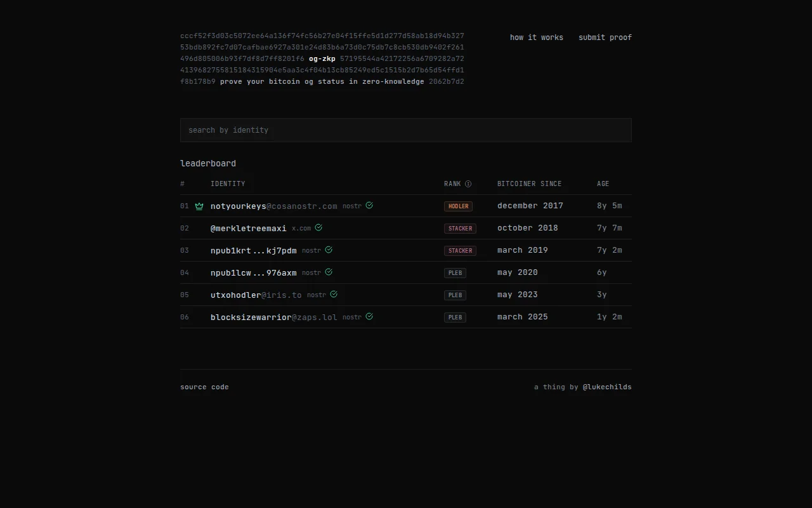Open the source code link
The width and height of the screenshot is (812, 508).
point(204,387)
